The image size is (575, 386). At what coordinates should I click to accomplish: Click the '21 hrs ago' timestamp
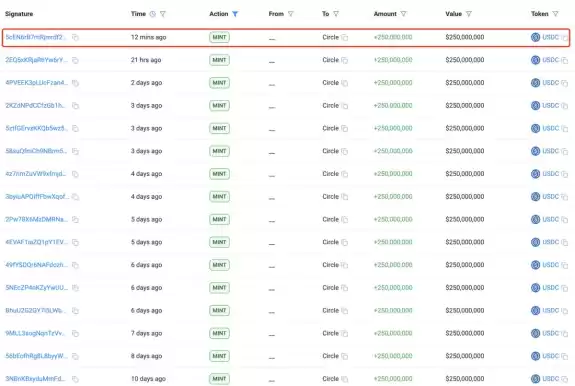(x=146, y=60)
